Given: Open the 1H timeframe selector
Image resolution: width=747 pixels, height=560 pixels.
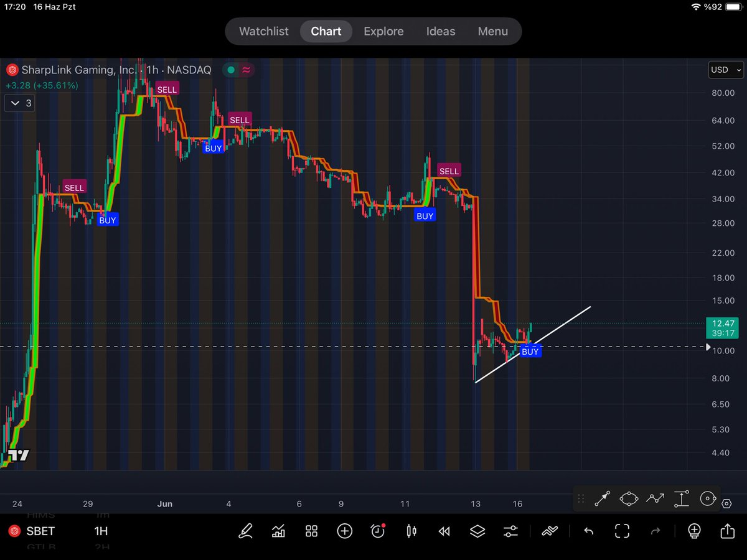Looking at the screenshot, I should (x=101, y=531).
